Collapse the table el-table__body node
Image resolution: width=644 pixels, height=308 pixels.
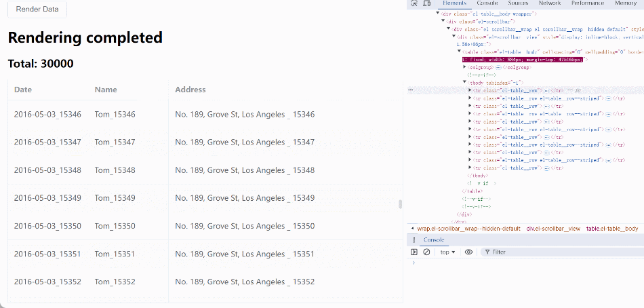pyautogui.click(x=460, y=52)
